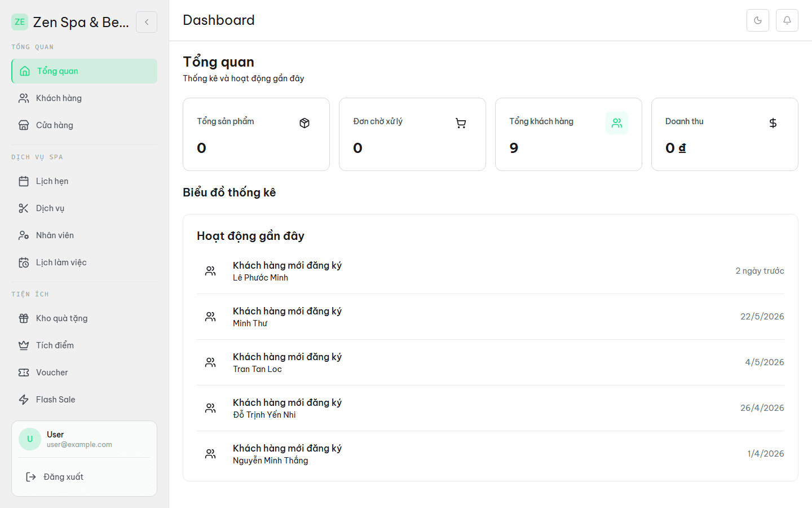Click the date 1/4/2026
Image resolution: width=812 pixels, height=508 pixels.
766,454
